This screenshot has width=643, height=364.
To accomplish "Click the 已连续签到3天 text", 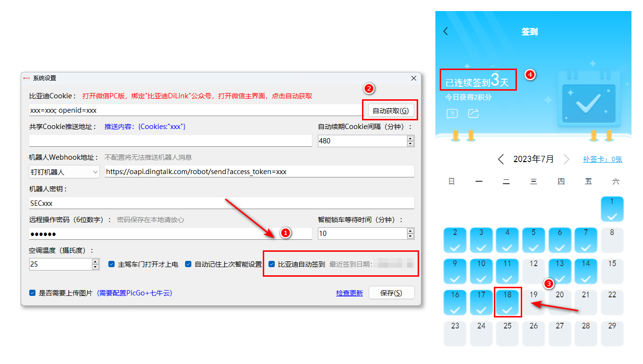I will click(477, 80).
